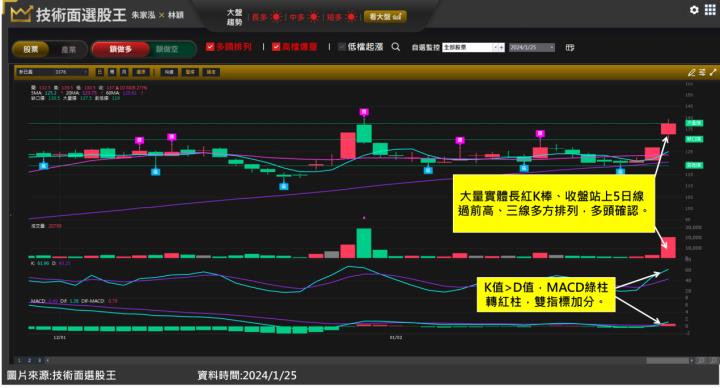Toggle the 低檔起漲 checkbox
Screen dimensions: 720x388
[x=342, y=46]
